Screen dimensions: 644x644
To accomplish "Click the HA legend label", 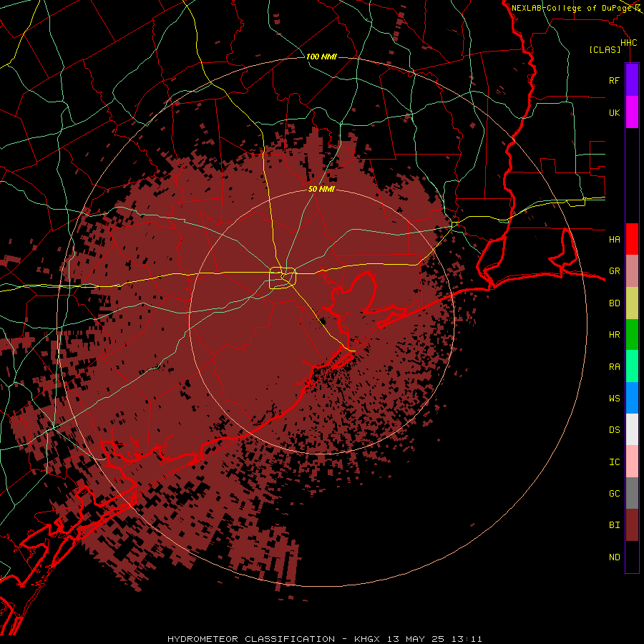I will 614,239.
